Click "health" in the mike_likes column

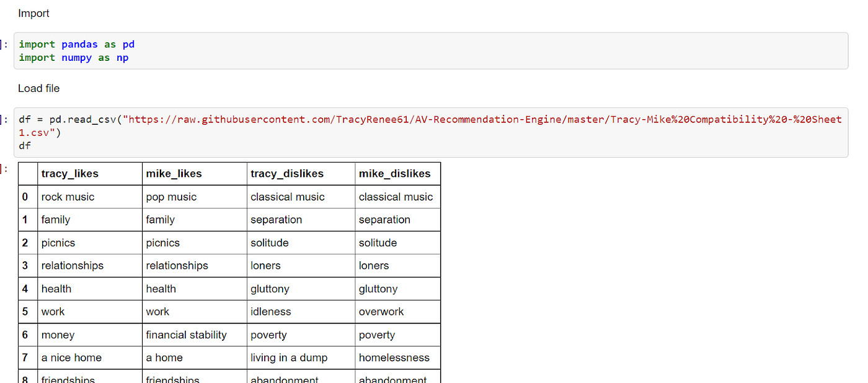[x=161, y=289]
